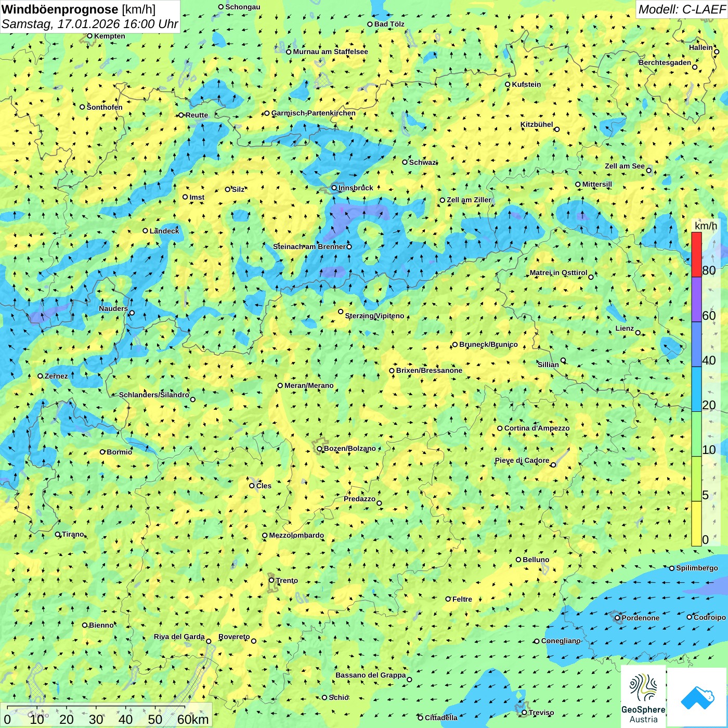Image resolution: width=728 pixels, height=728 pixels.
Task: Click the Schwaz label
Action: [x=423, y=162]
